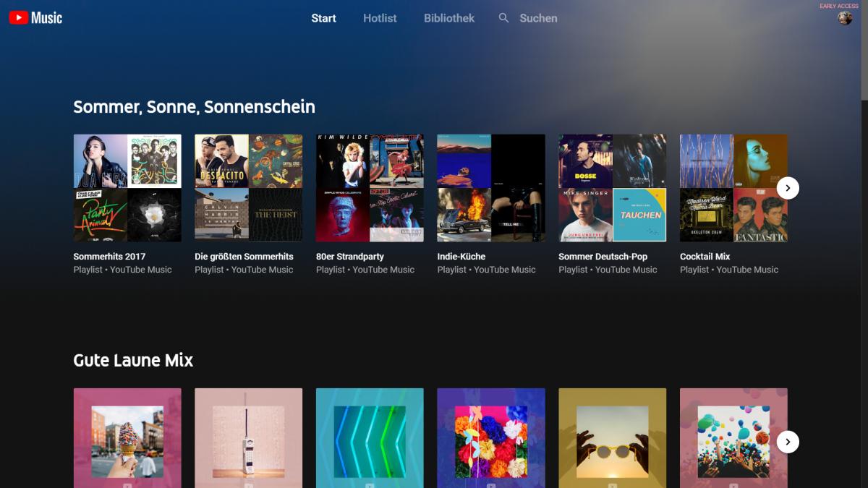Open Sommerhits 2017 playlist cover
Image resolution: width=868 pixels, height=488 pixels.
(127, 188)
